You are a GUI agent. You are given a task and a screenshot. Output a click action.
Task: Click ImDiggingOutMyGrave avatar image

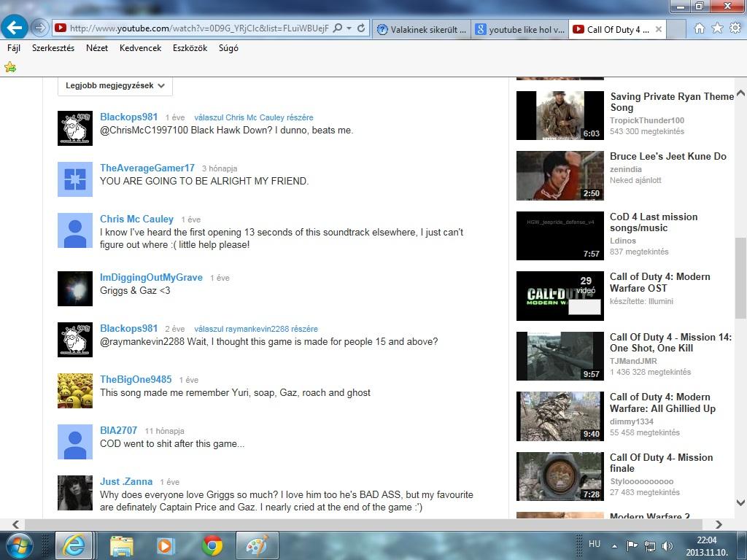click(75, 289)
